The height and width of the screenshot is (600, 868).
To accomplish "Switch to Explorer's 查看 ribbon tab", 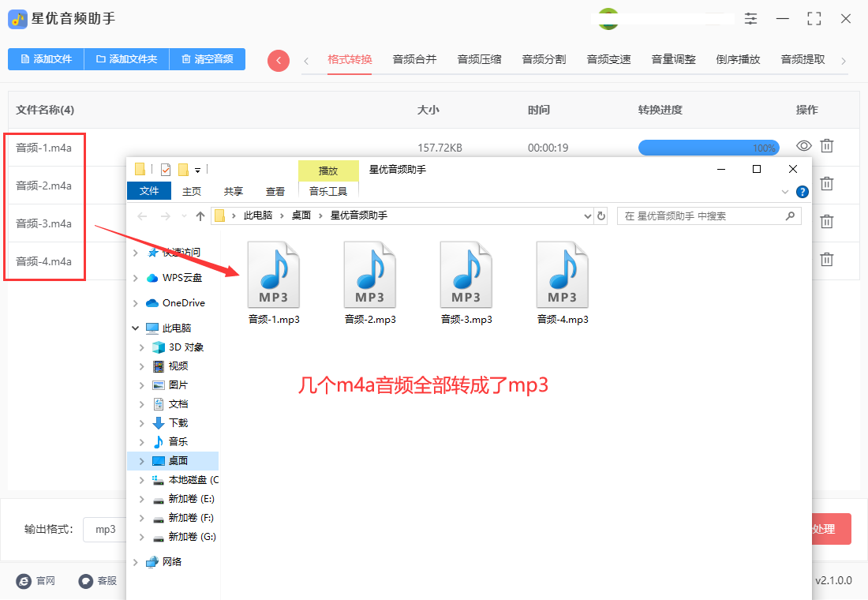I will (275, 191).
